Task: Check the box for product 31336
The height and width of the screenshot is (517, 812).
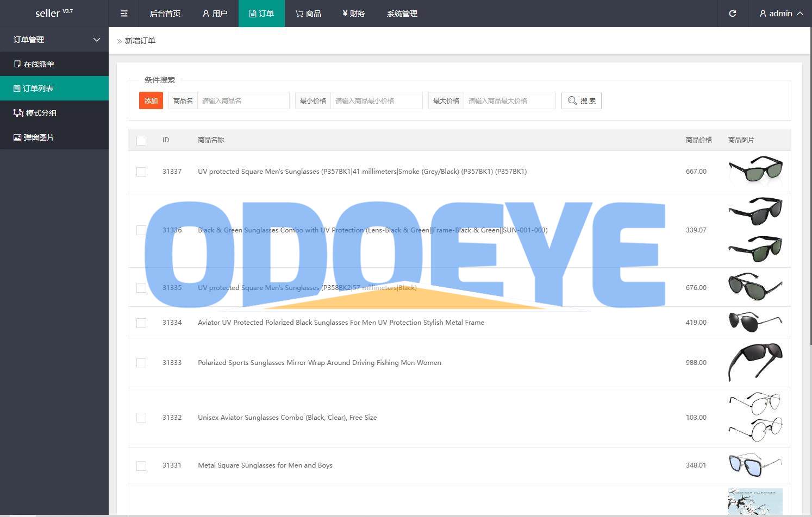Action: tap(141, 230)
